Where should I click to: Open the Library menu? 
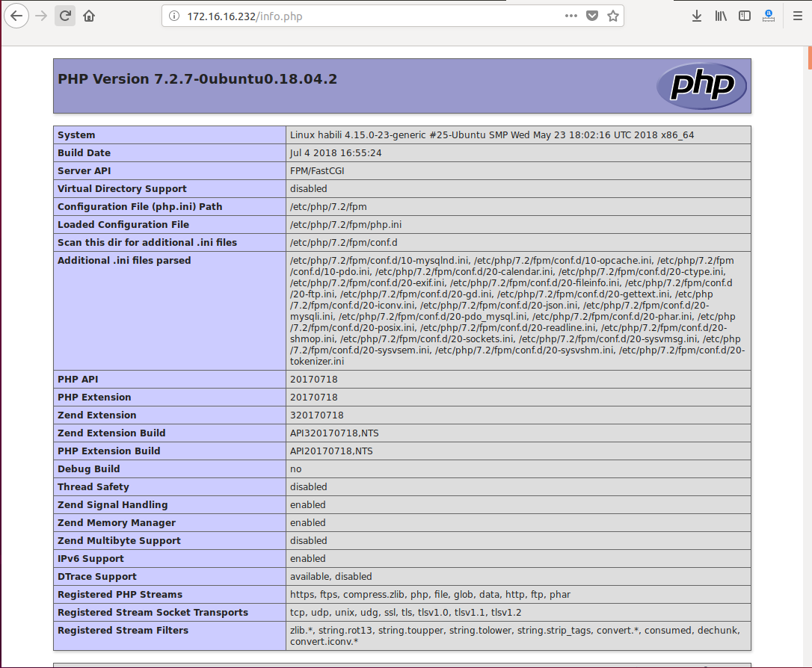coord(721,16)
